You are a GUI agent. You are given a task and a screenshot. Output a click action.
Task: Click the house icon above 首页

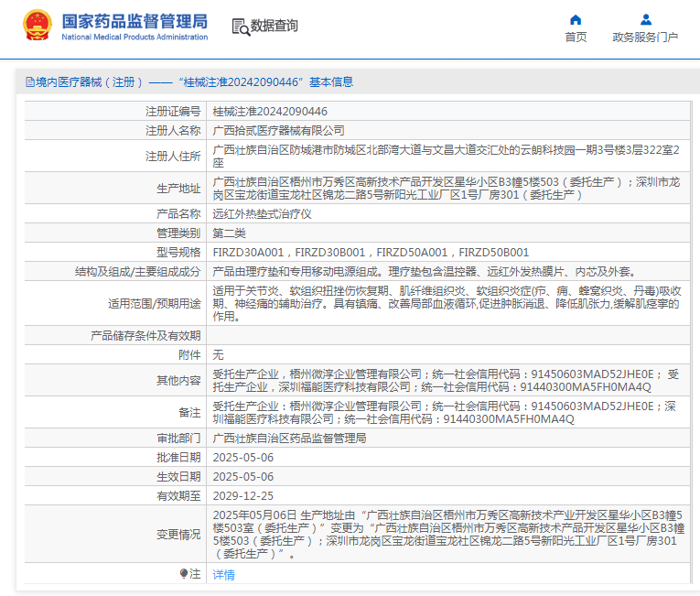click(x=576, y=19)
